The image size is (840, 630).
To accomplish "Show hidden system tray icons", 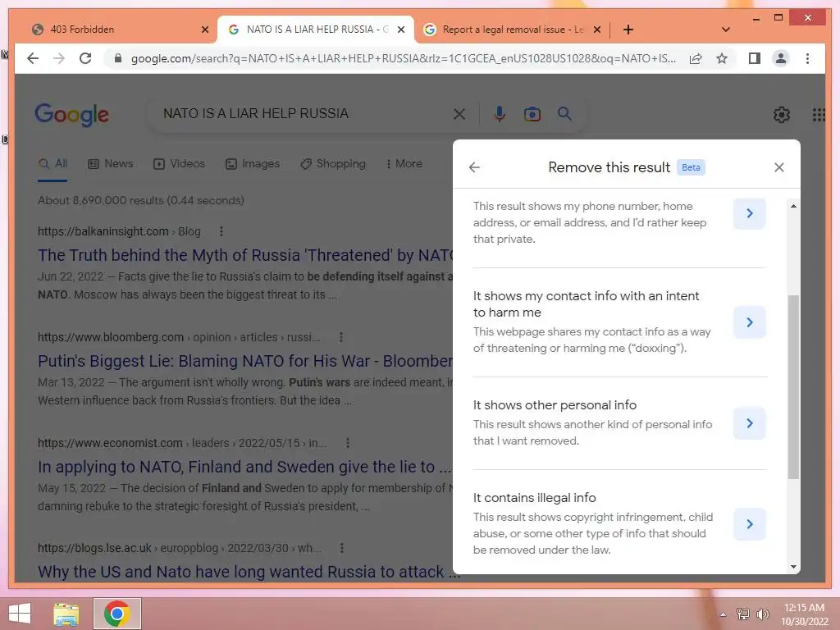I will tap(723, 614).
